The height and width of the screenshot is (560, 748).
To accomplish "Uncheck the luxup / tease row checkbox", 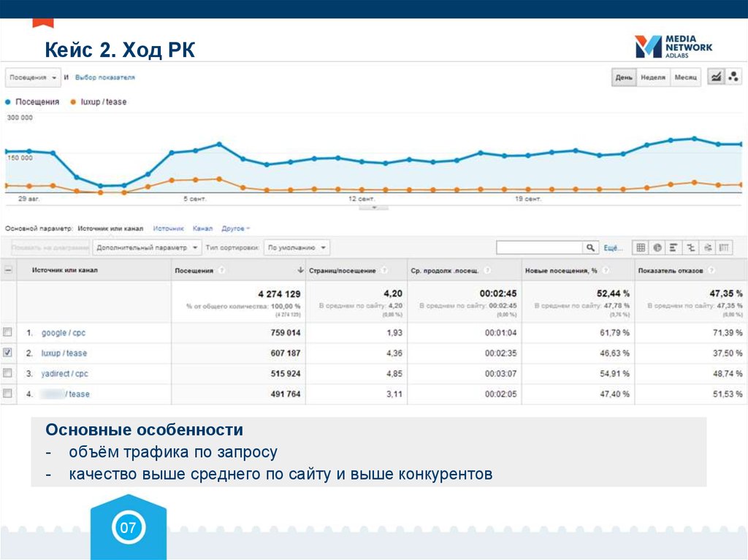I will (x=9, y=354).
